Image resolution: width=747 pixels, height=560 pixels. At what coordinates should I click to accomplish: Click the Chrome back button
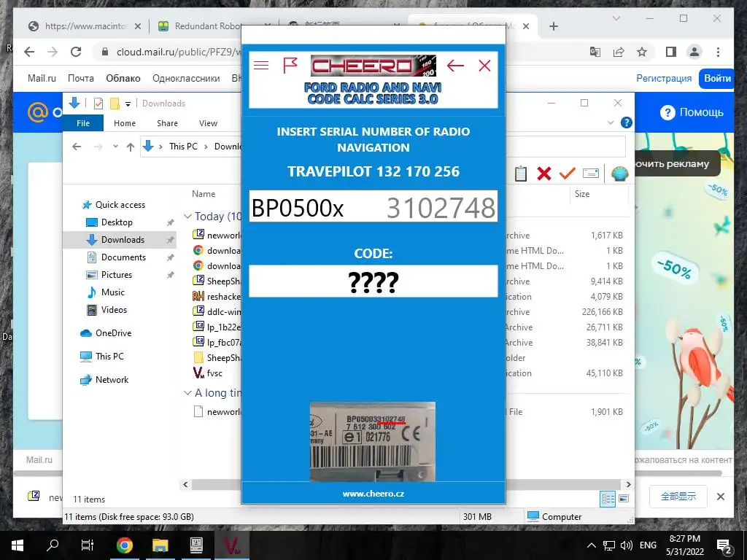click(29, 52)
